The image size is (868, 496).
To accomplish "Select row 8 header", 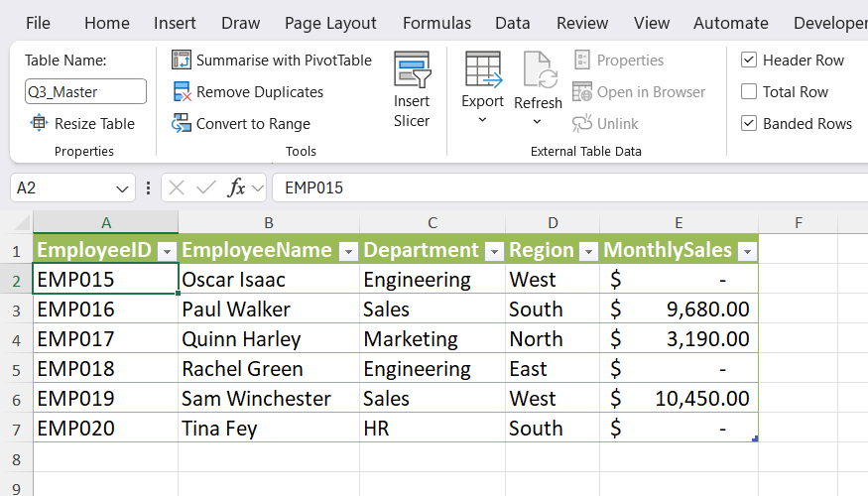I will (x=16, y=458).
